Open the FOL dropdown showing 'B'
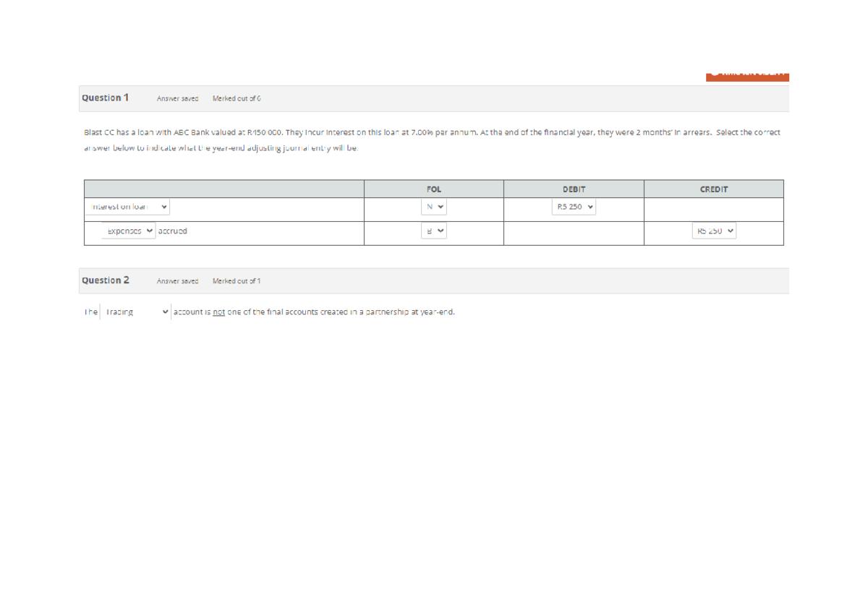Image resolution: width=868 pixels, height=613 pixels. (435, 231)
